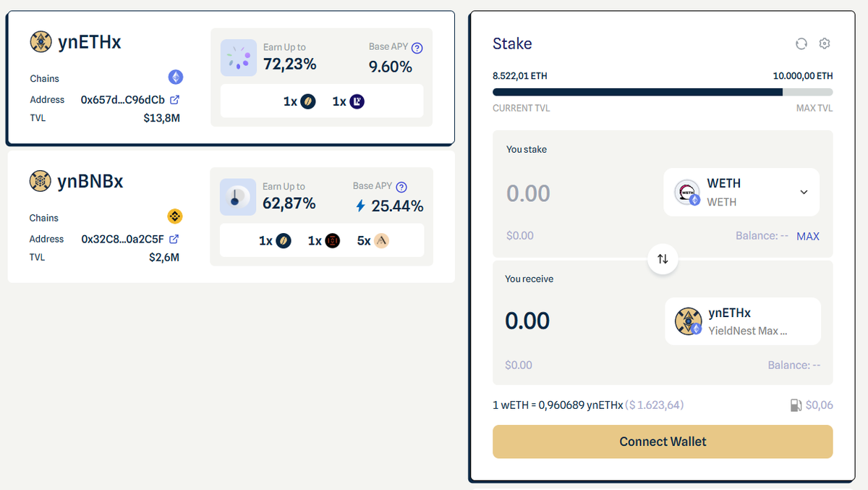Swap stake and receive tokens arrow button
This screenshot has height=490, width=868.
click(x=663, y=258)
